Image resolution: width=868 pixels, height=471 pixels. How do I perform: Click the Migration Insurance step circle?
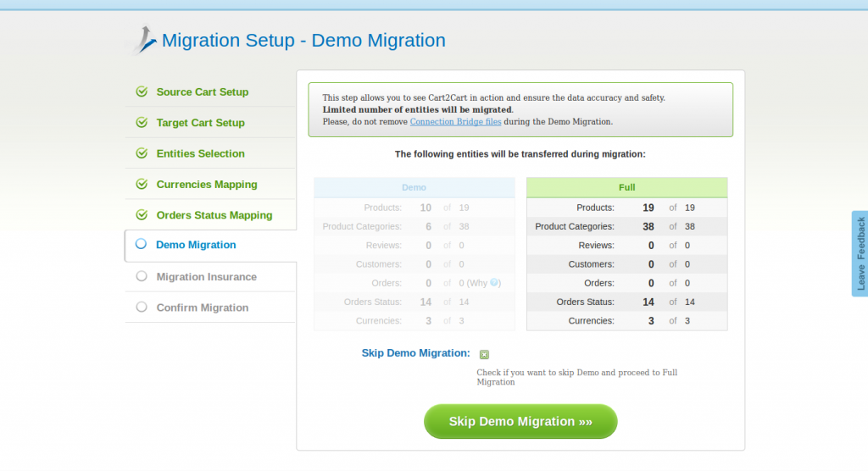pyautogui.click(x=142, y=276)
